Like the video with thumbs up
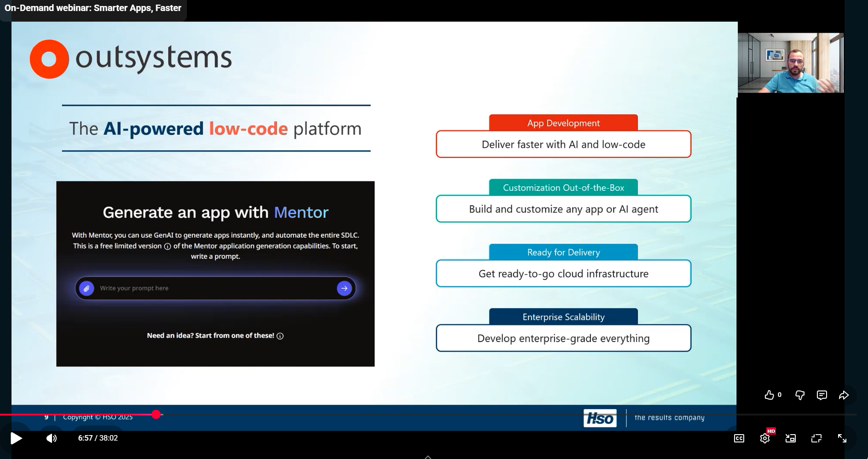This screenshot has width=868, height=459. pyautogui.click(x=770, y=395)
